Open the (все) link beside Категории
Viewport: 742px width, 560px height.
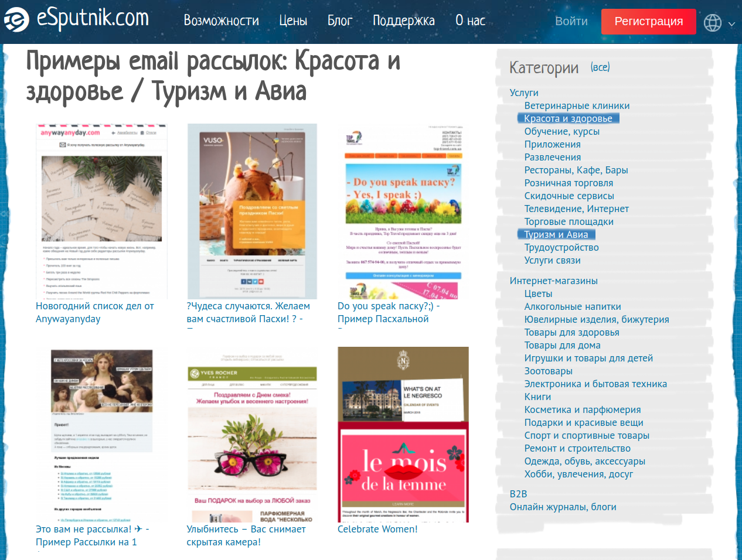click(601, 67)
